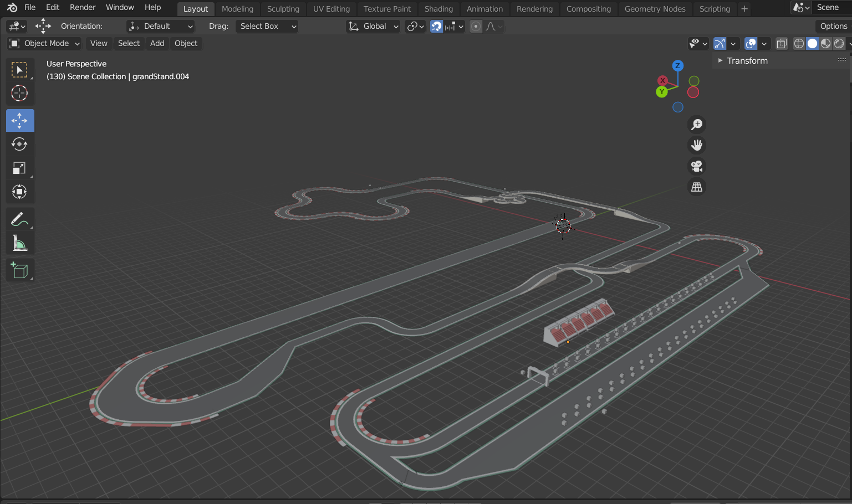This screenshot has height=504, width=852.
Task: Select the Select Box tool
Action: [20, 70]
